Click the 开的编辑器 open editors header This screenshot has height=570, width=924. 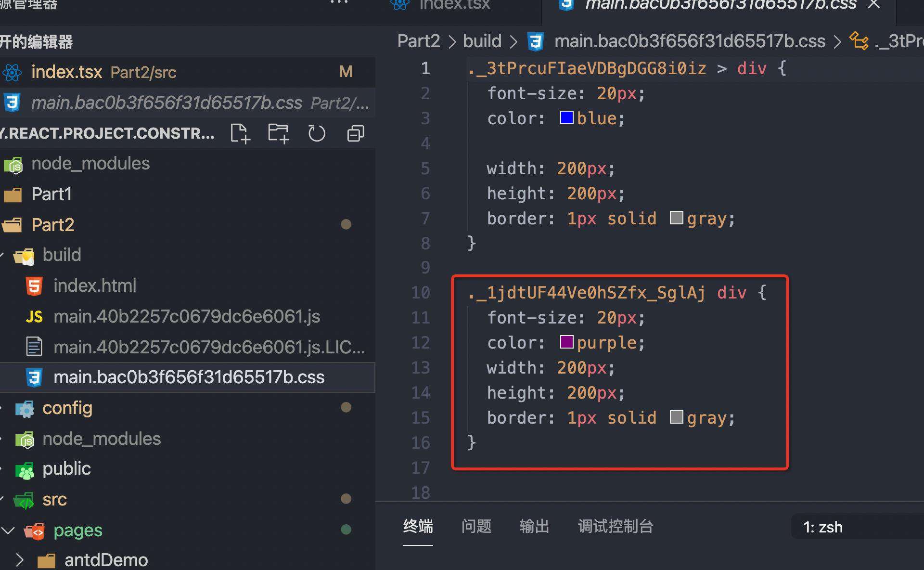[36, 42]
